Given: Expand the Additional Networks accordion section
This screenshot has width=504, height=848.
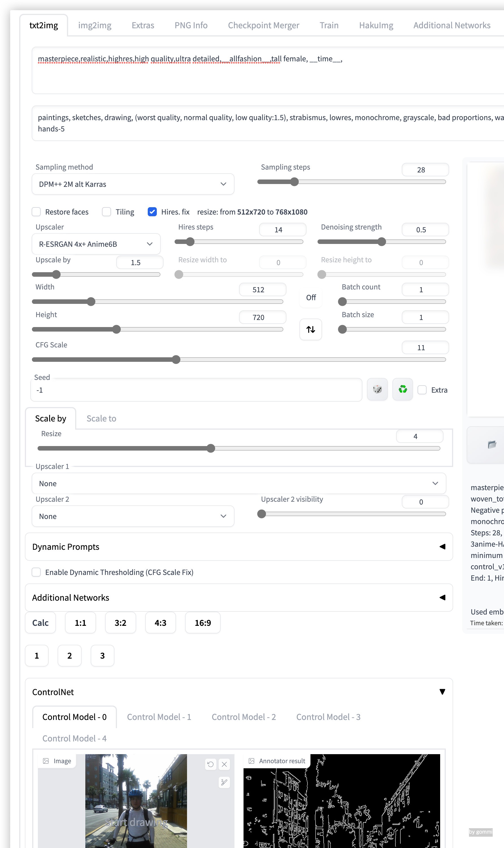Looking at the screenshot, I should 239,598.
